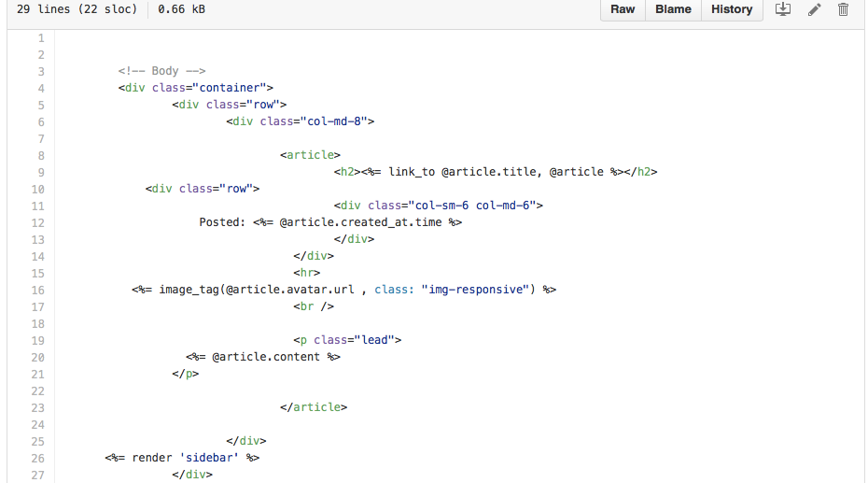Click the <div class="row"> on line 10
Screen dimensions: 868x483
(x=202, y=189)
